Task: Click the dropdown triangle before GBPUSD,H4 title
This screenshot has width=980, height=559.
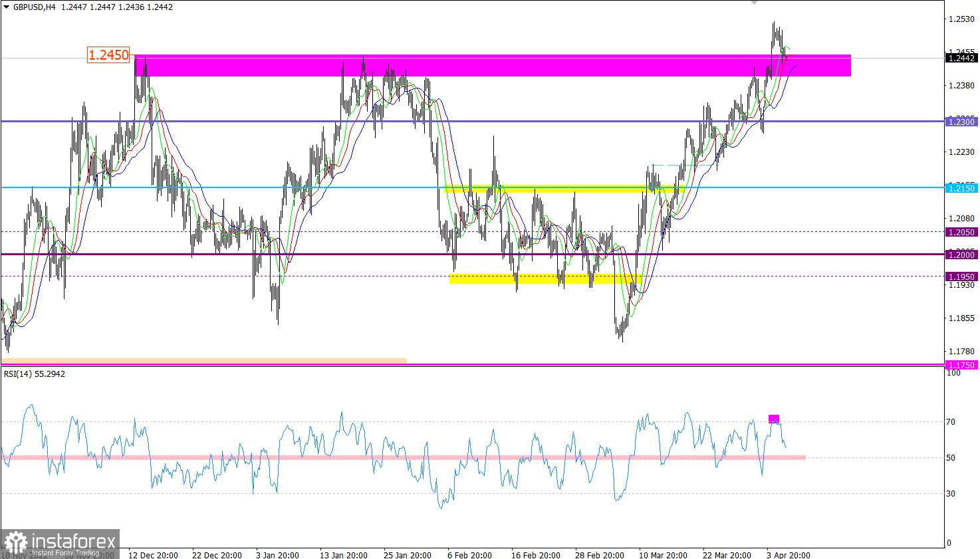Action: tap(7, 7)
